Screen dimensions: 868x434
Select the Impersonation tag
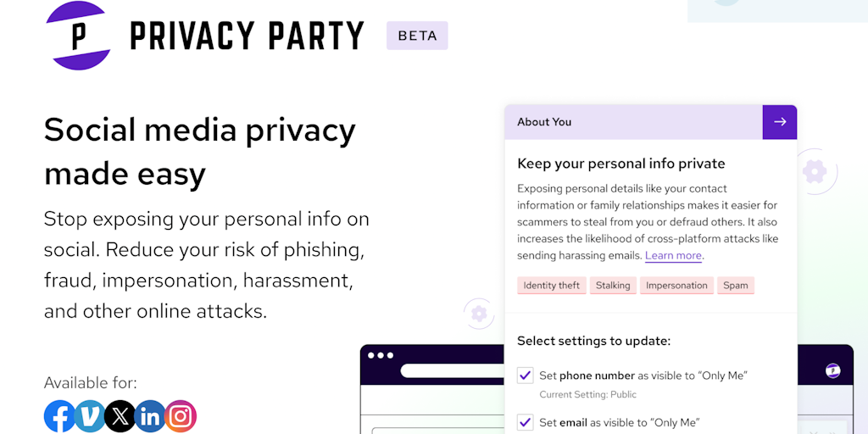(x=676, y=286)
